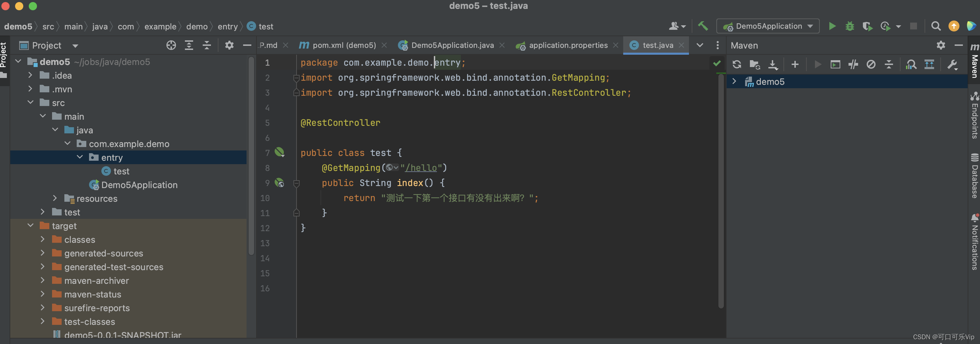Click the Project tree vertical scrollbar

point(251,156)
